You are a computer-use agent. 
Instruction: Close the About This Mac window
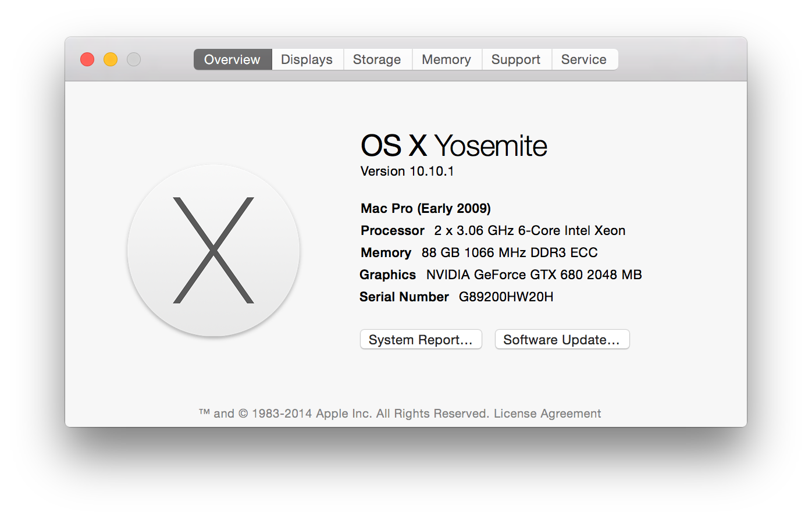[87, 59]
